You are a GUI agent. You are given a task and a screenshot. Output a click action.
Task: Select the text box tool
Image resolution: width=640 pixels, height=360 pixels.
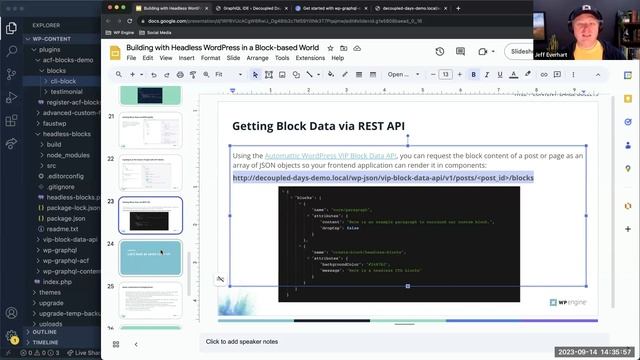click(269, 75)
